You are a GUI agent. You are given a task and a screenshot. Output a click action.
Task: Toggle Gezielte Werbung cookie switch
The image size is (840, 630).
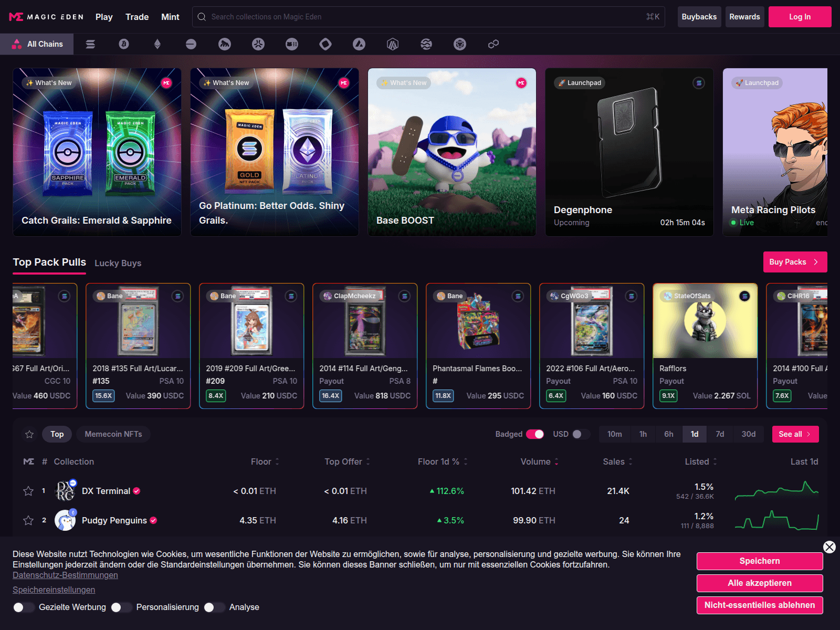click(24, 607)
